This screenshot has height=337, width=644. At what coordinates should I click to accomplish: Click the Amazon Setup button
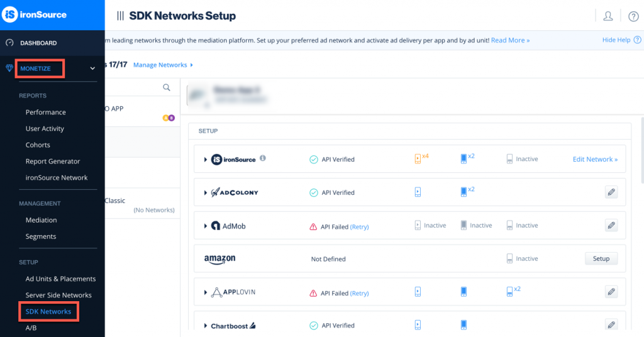pos(601,258)
